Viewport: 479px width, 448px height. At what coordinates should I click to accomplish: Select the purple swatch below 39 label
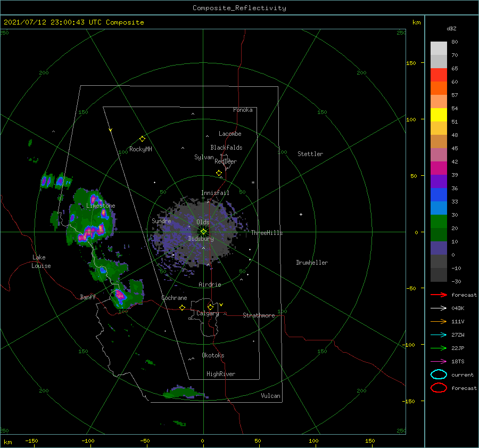439,181
